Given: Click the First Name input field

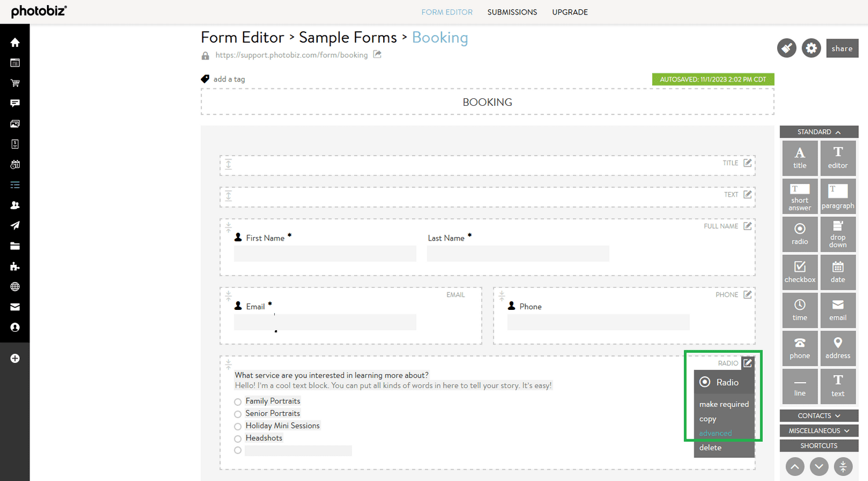Looking at the screenshot, I should pos(325,253).
